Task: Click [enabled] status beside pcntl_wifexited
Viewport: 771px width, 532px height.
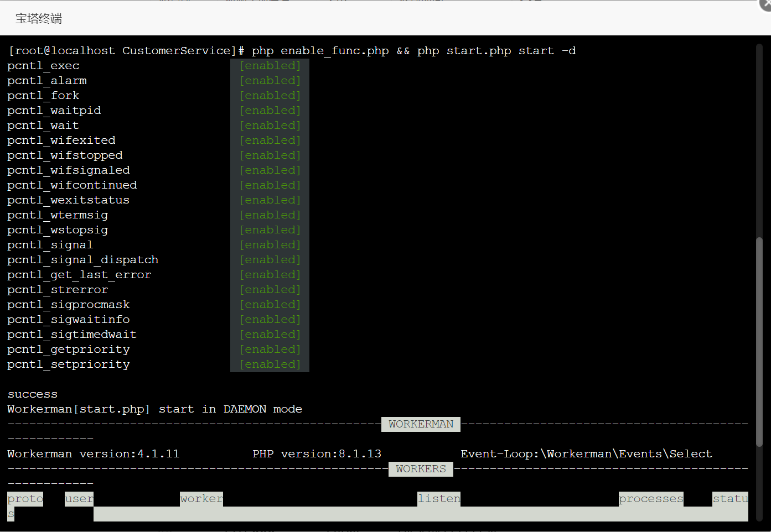Action: coord(270,140)
